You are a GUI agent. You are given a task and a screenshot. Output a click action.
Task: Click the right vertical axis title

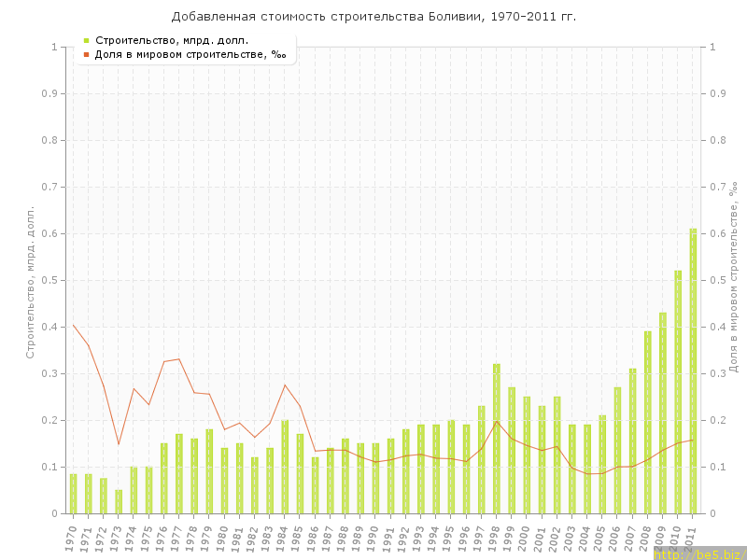(734, 278)
